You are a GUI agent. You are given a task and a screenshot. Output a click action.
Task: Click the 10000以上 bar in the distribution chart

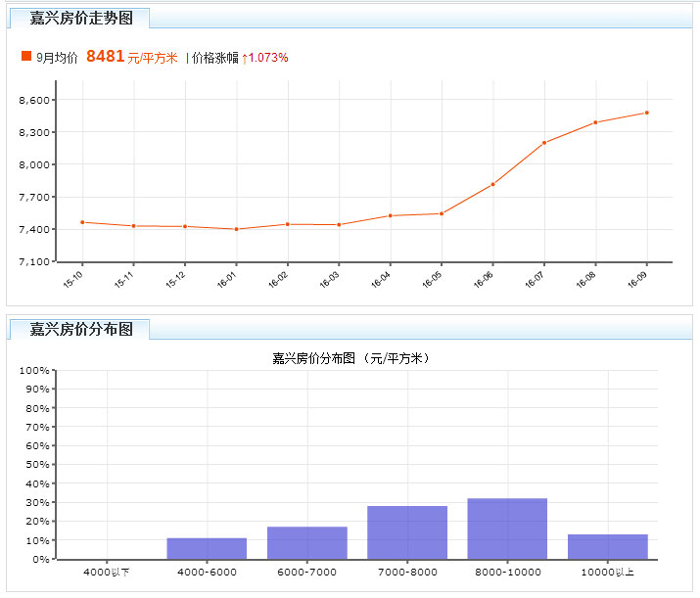tap(608, 546)
